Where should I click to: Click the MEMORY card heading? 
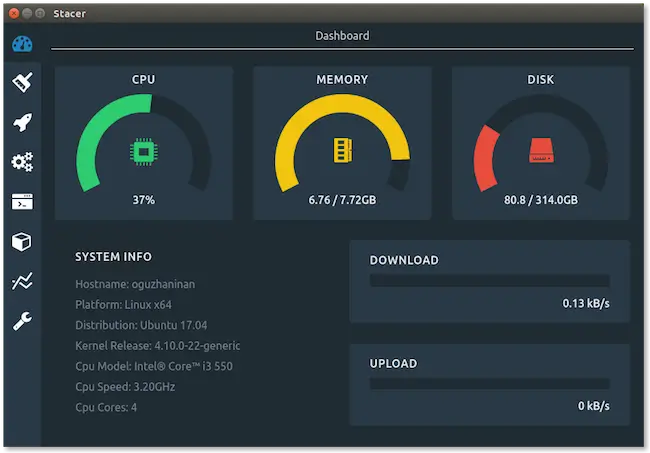click(342, 80)
